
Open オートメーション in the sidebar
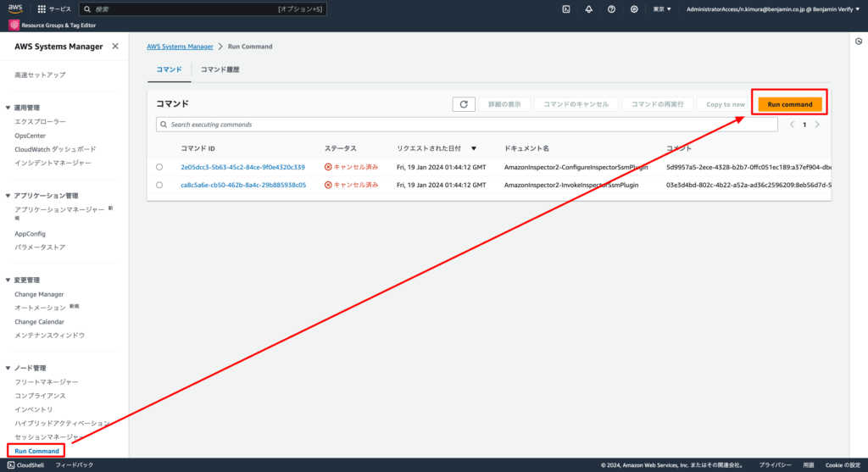point(40,308)
